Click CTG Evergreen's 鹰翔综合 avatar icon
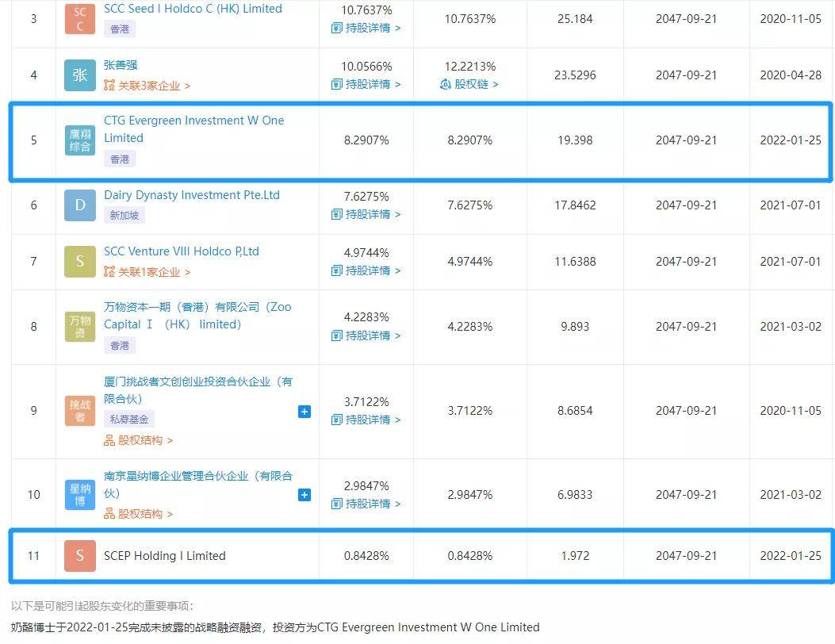835x644 pixels. click(x=79, y=140)
